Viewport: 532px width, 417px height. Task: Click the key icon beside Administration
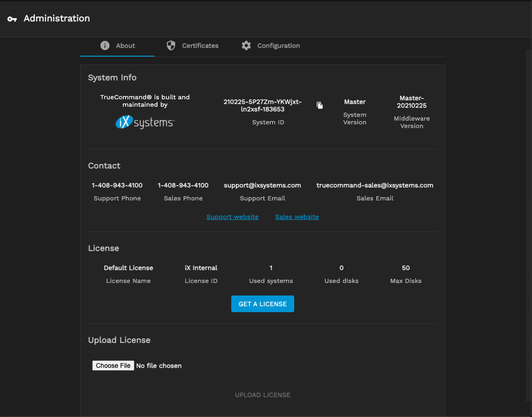coord(12,19)
